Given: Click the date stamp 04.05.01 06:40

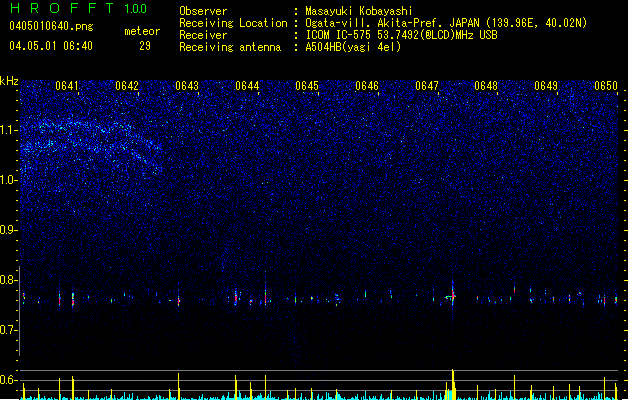Looking at the screenshot, I should click(51, 46).
